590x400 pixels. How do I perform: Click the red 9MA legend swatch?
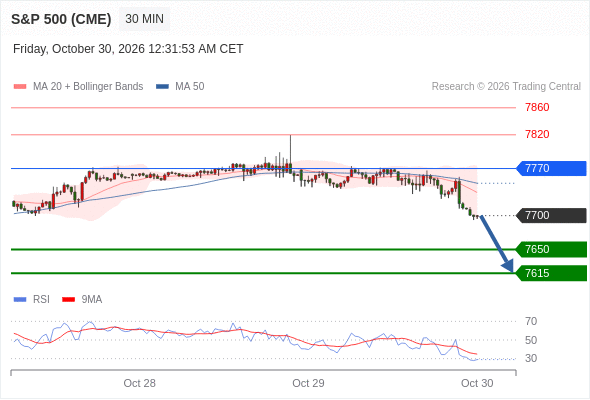click(68, 300)
